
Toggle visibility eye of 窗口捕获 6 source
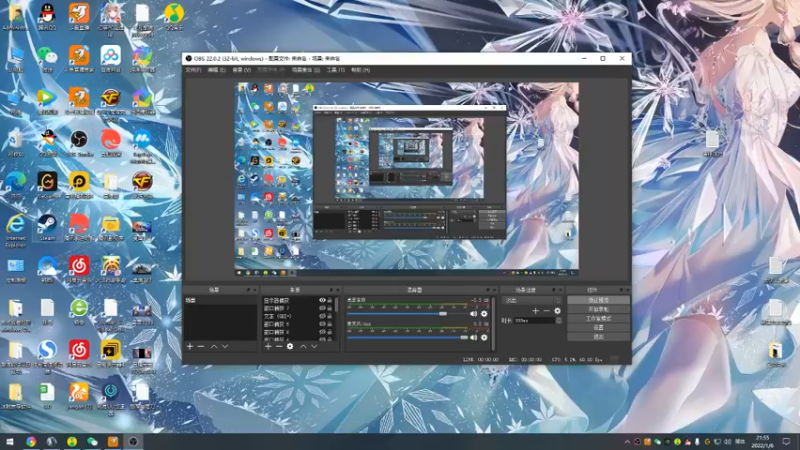(322, 332)
